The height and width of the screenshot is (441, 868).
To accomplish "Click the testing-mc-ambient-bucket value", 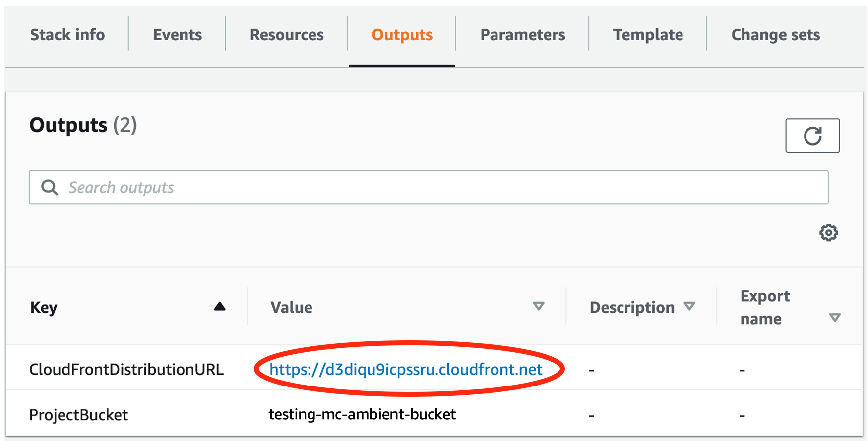I will pyautogui.click(x=362, y=414).
